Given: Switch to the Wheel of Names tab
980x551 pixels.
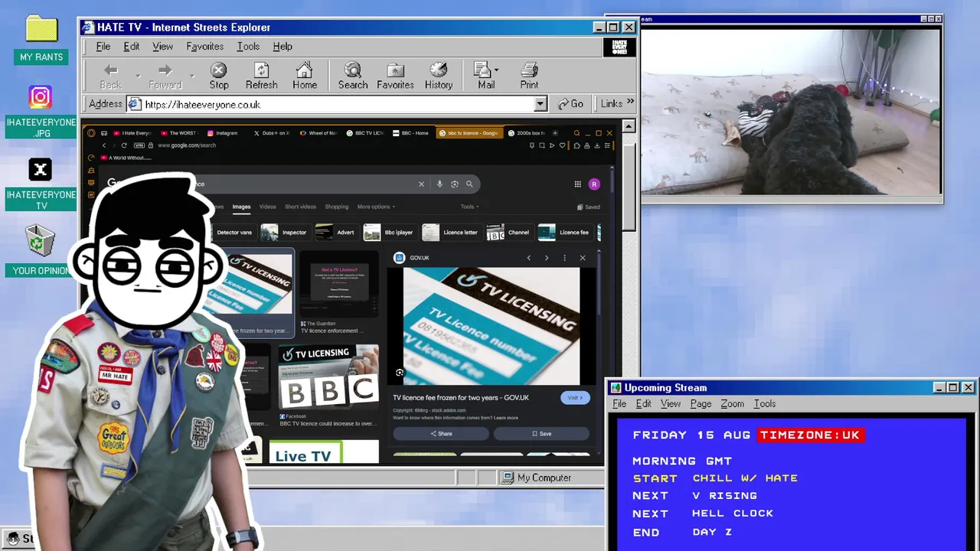Looking at the screenshot, I should click(318, 133).
